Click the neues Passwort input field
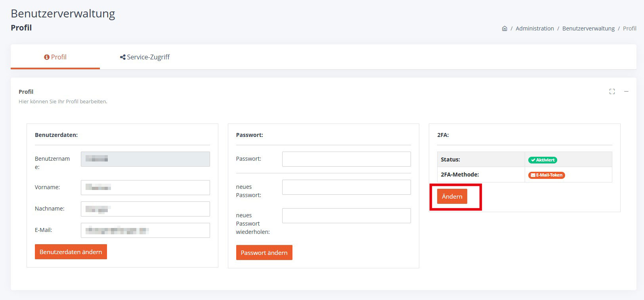This screenshot has width=644, height=300. coord(346,187)
